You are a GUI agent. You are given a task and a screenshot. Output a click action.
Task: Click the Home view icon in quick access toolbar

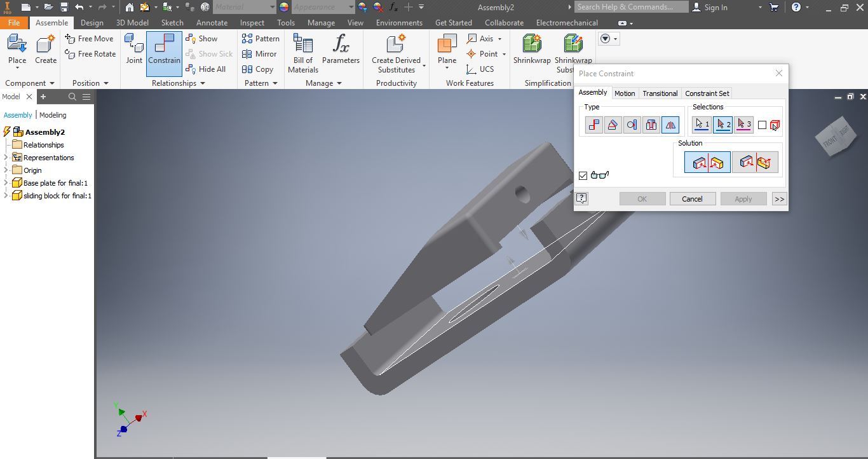[130, 7]
